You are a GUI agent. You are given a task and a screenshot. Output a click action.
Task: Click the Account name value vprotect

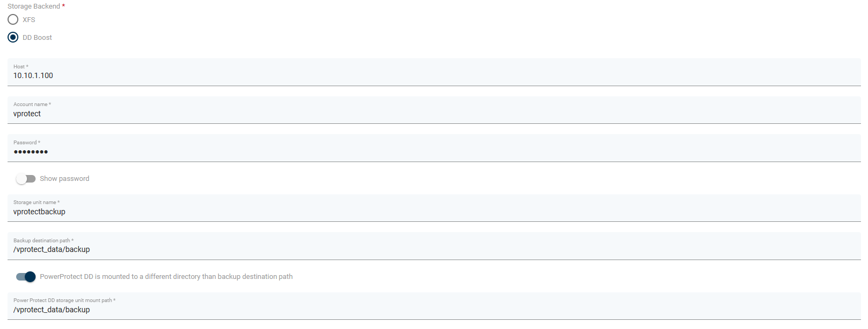[27, 114]
